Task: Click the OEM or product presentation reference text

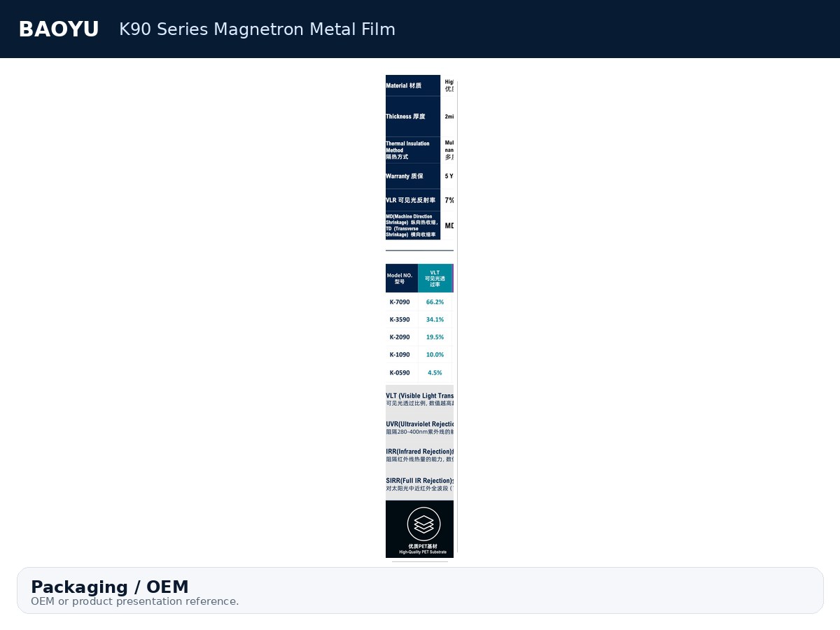Action: (x=135, y=602)
